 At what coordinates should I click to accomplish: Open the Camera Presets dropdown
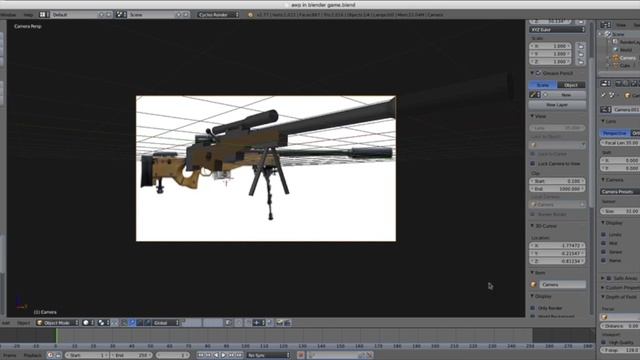pyautogui.click(x=620, y=192)
